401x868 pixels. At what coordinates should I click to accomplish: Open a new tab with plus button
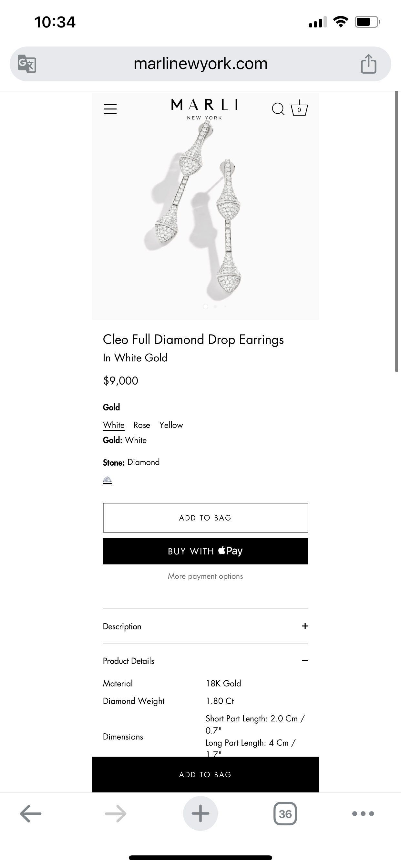200,813
